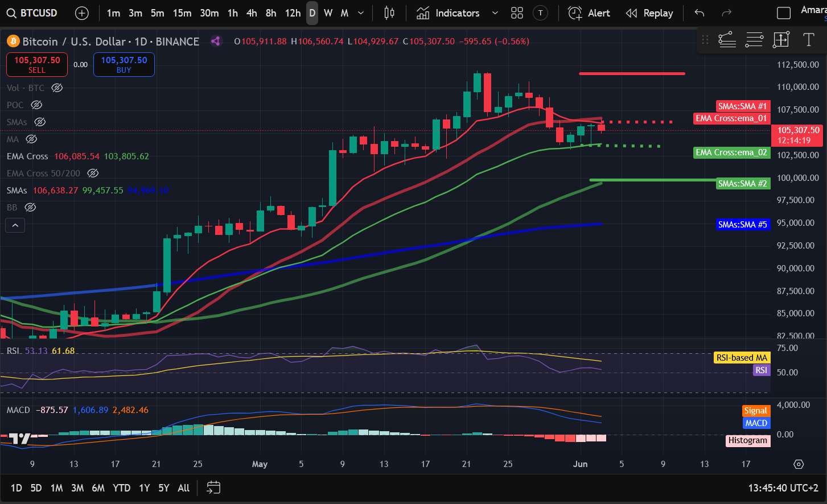Create an Alert
Viewport: 827px width, 504px height.
[x=589, y=13]
